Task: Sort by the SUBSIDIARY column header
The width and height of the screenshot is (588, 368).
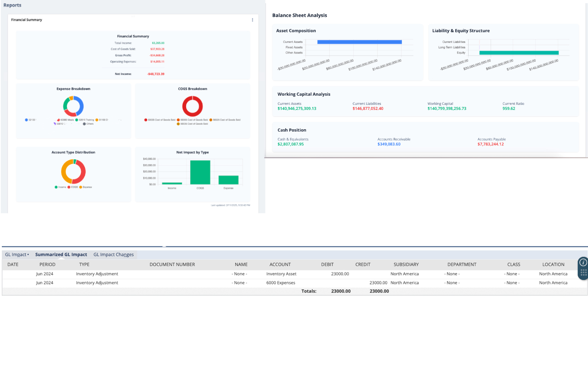Action: (406, 264)
